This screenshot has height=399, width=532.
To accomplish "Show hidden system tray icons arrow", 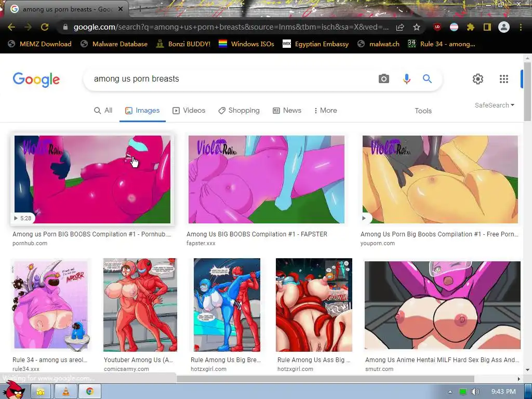I will click(x=450, y=392).
